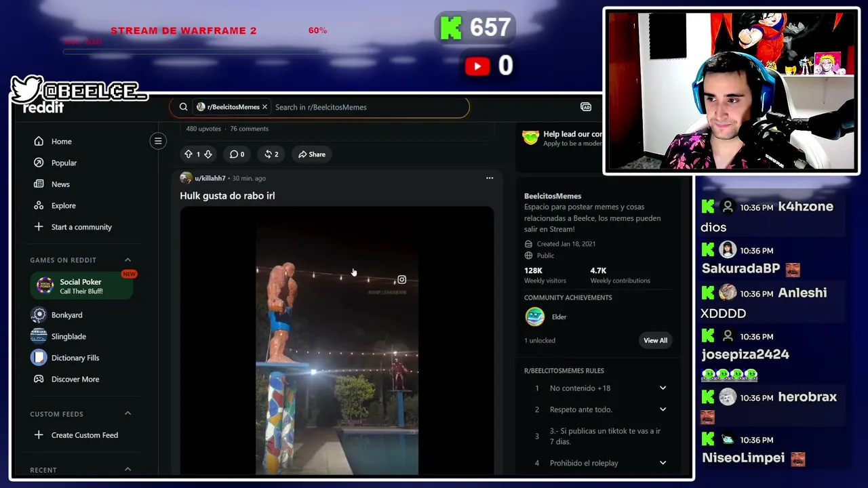Click the '128K' weekly visitors value
Screen dimensions: 868x488
click(533, 270)
